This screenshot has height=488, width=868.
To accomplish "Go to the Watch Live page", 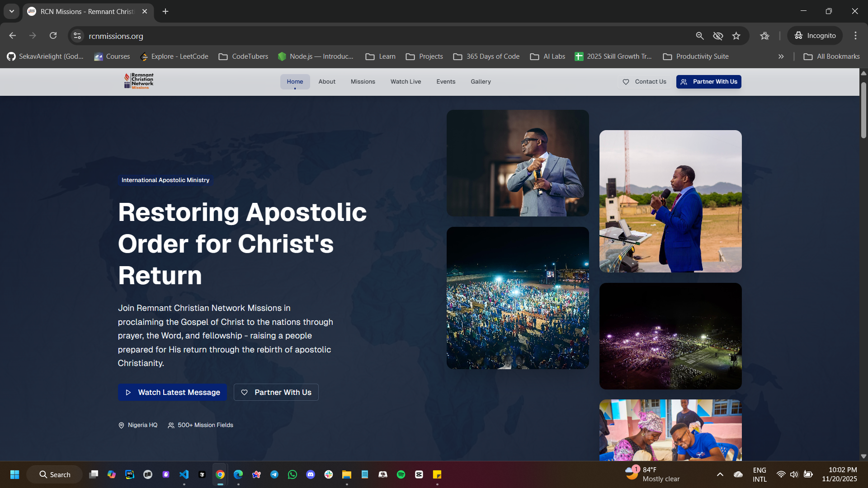I will tap(406, 82).
